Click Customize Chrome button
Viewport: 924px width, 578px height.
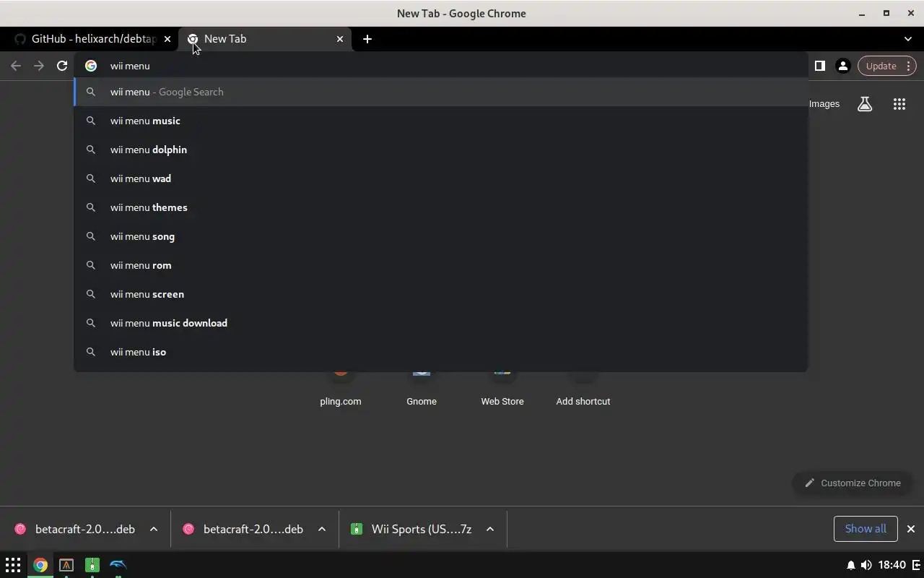(852, 483)
